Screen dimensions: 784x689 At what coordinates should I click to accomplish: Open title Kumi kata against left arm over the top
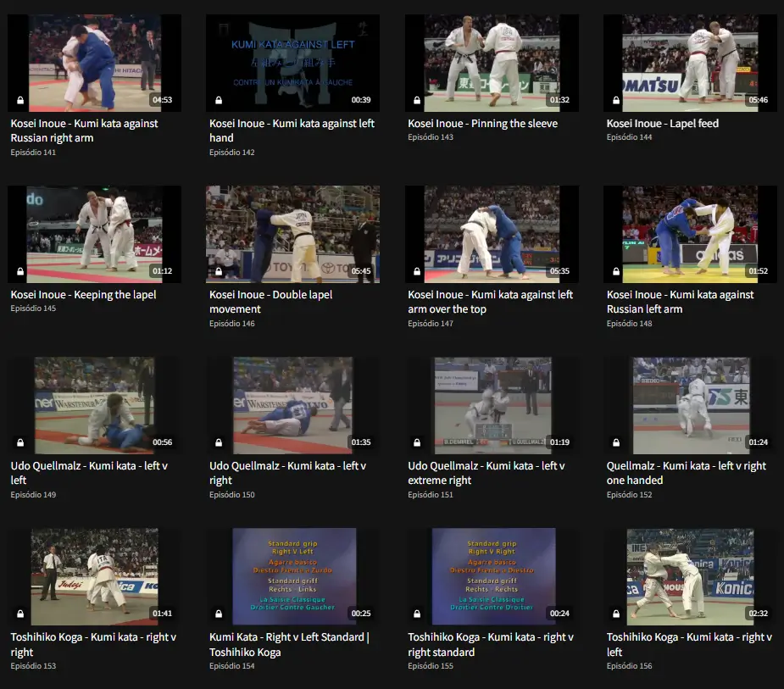(490, 302)
